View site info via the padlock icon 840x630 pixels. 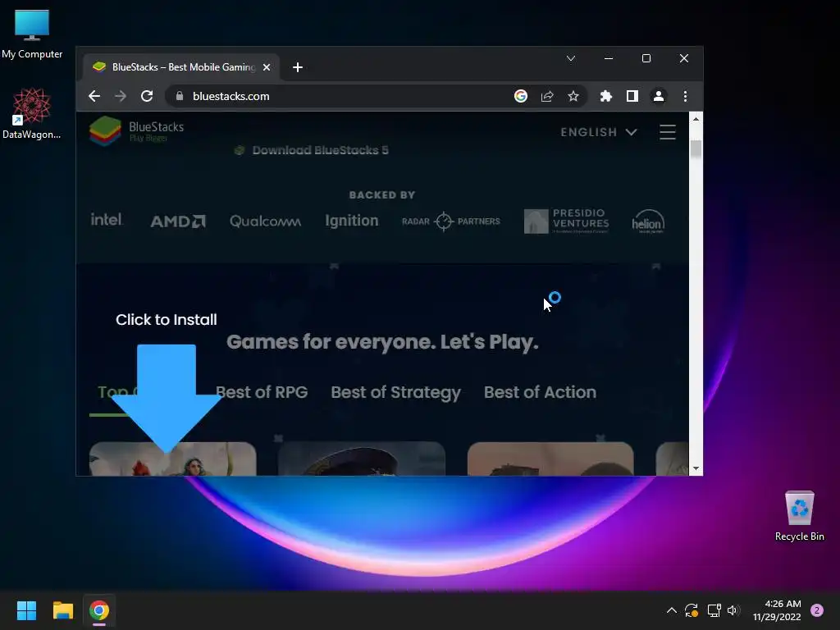point(180,96)
